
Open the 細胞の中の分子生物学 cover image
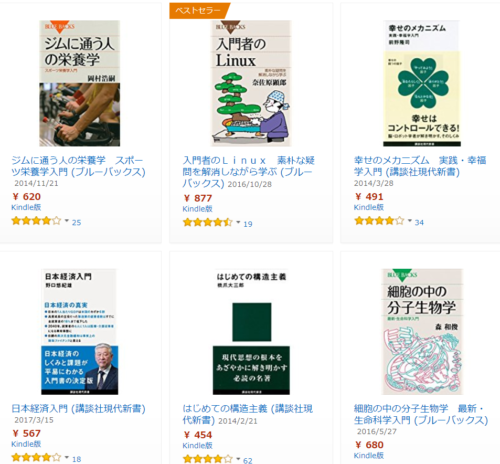tap(422, 332)
